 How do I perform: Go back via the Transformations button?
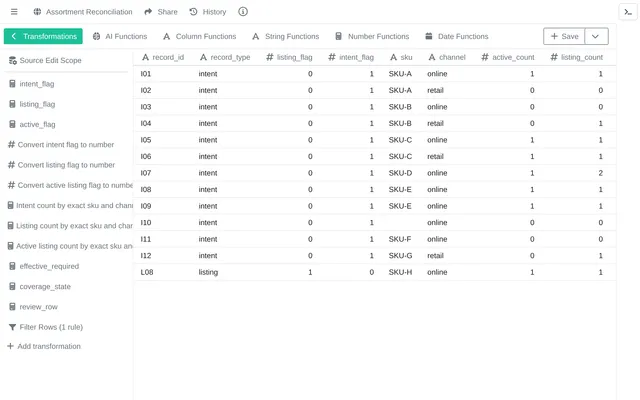pyautogui.click(x=43, y=36)
